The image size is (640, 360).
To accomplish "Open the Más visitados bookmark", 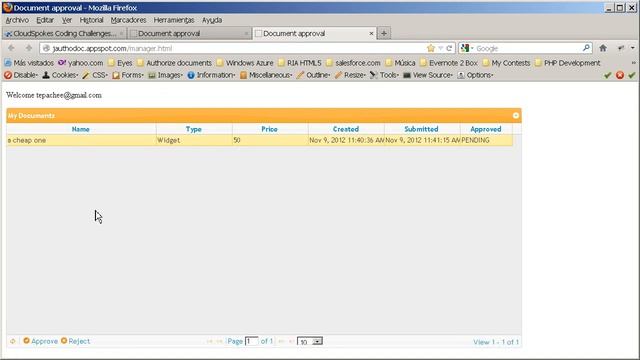I will pos(29,63).
